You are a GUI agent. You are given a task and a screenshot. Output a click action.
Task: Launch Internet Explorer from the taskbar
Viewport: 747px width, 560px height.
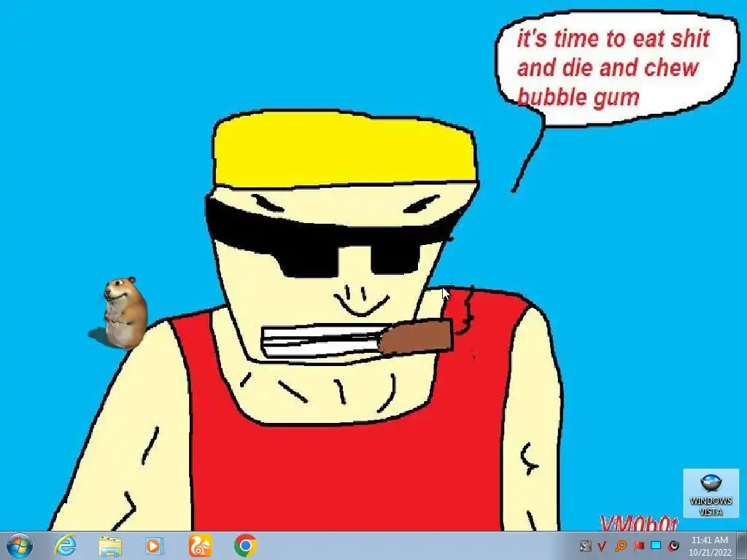click(x=65, y=545)
